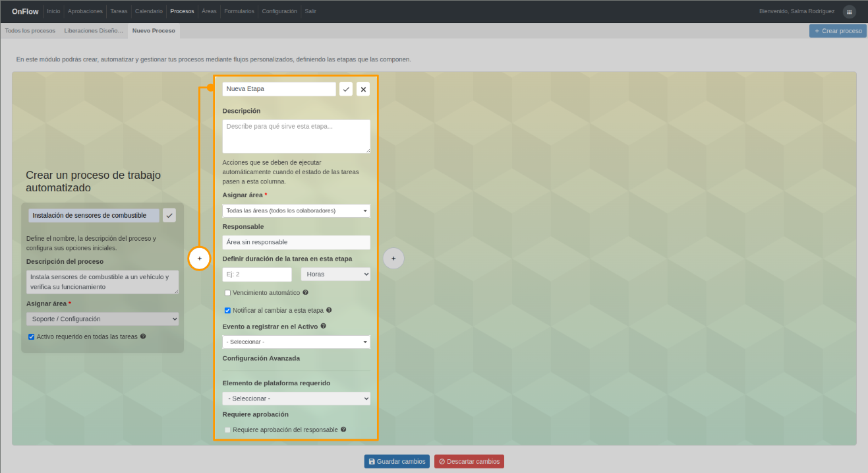Uncheck Activo requerido en todas las tareas
Screen dimensions: 868x473
[31, 336]
